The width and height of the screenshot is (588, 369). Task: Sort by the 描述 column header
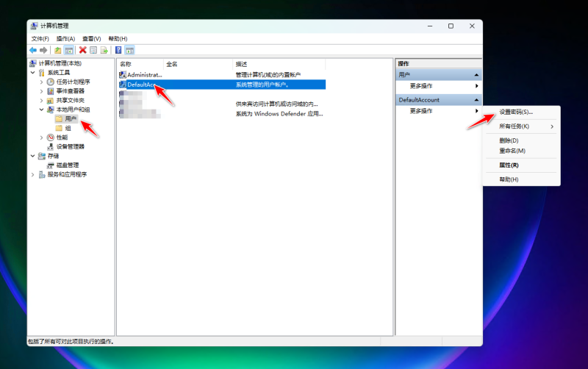pos(279,64)
